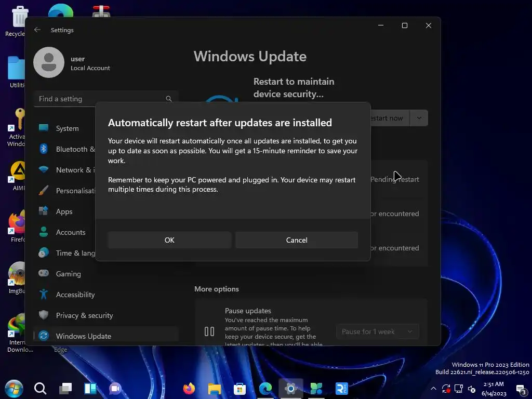This screenshot has height=399, width=532.
Task: Select the Time & language clock icon
Action: 44,253
